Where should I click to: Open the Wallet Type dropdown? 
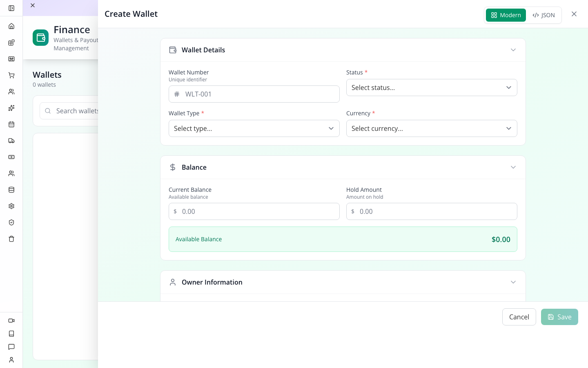click(254, 128)
